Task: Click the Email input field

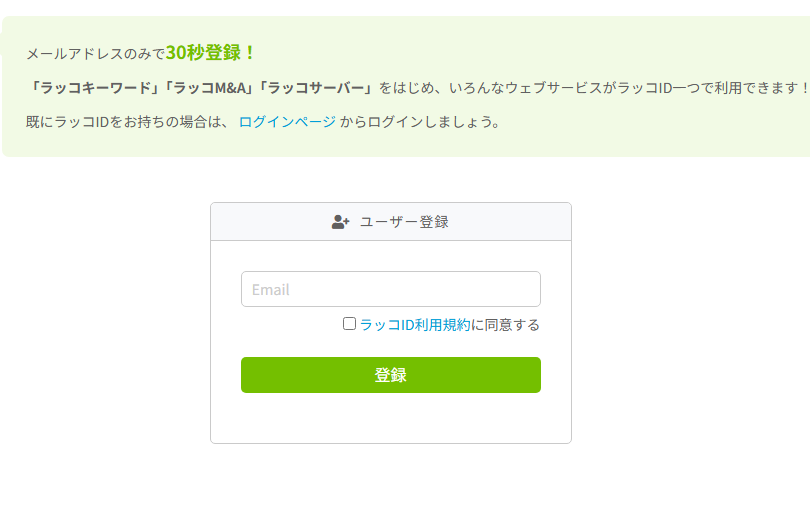Action: 390,289
